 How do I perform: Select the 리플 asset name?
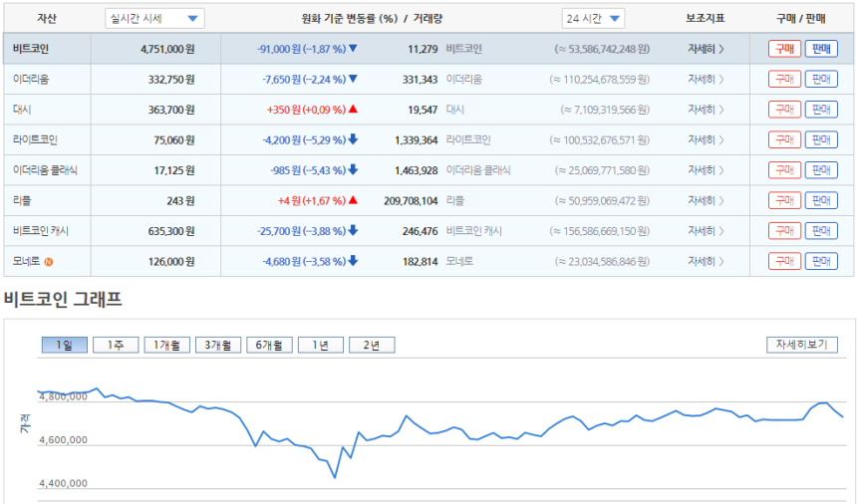click(x=22, y=200)
